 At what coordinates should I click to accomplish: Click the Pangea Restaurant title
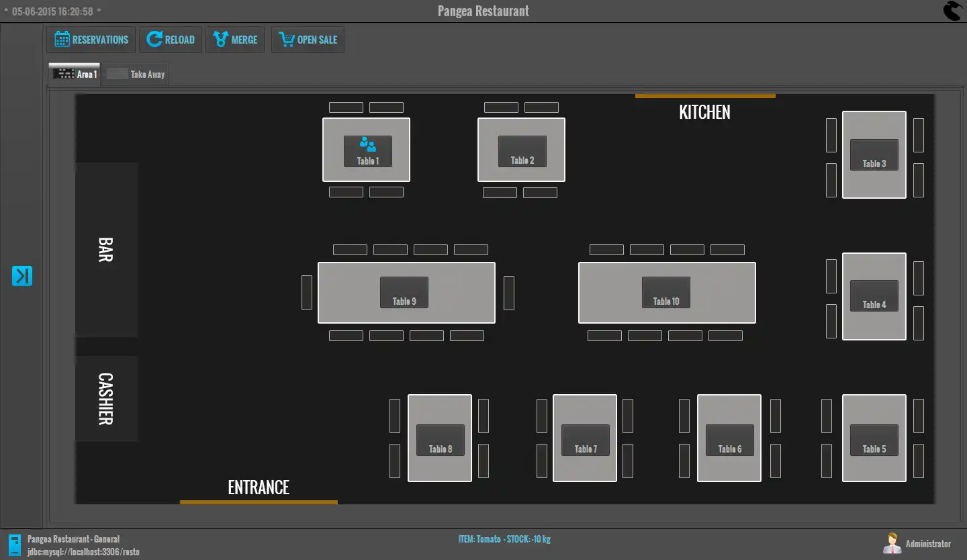(483, 11)
